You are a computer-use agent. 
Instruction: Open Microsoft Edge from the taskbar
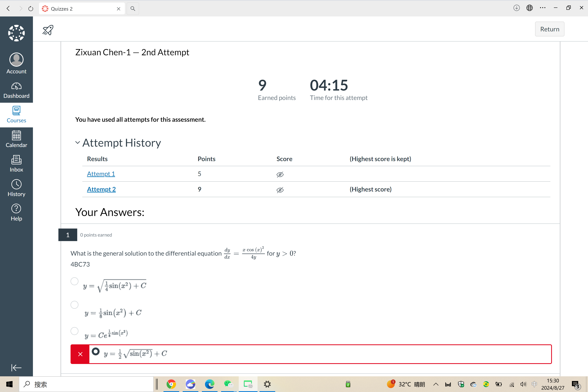(x=210, y=384)
